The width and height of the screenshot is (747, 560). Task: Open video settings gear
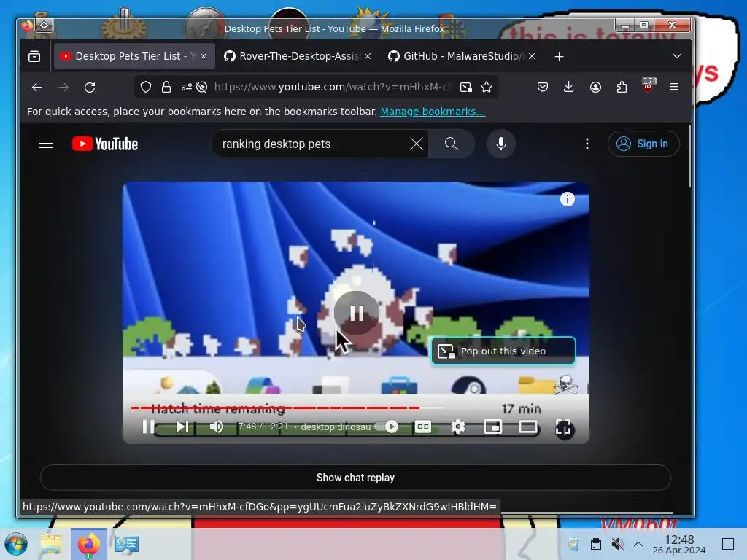[458, 427]
